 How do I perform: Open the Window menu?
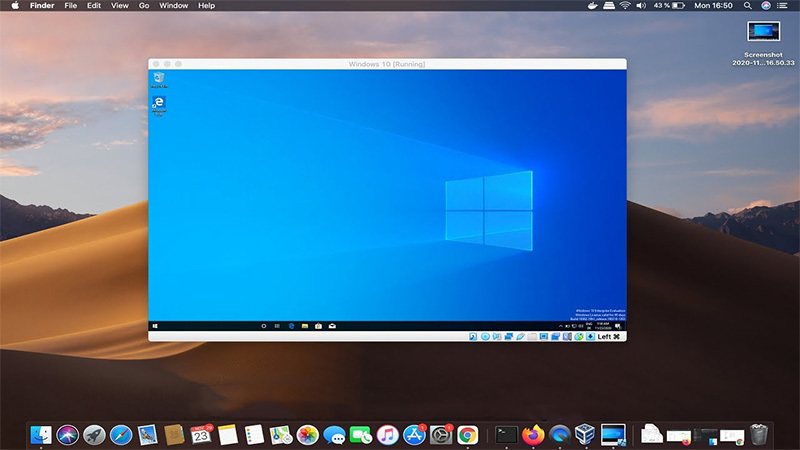click(173, 6)
